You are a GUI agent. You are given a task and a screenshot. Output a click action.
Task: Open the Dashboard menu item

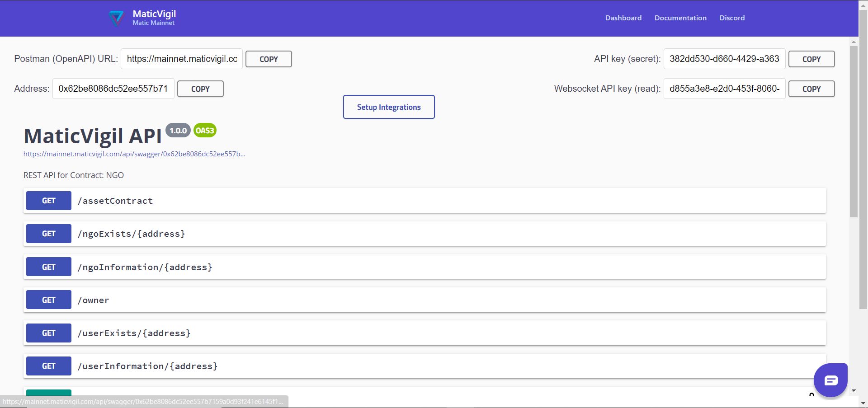click(623, 18)
